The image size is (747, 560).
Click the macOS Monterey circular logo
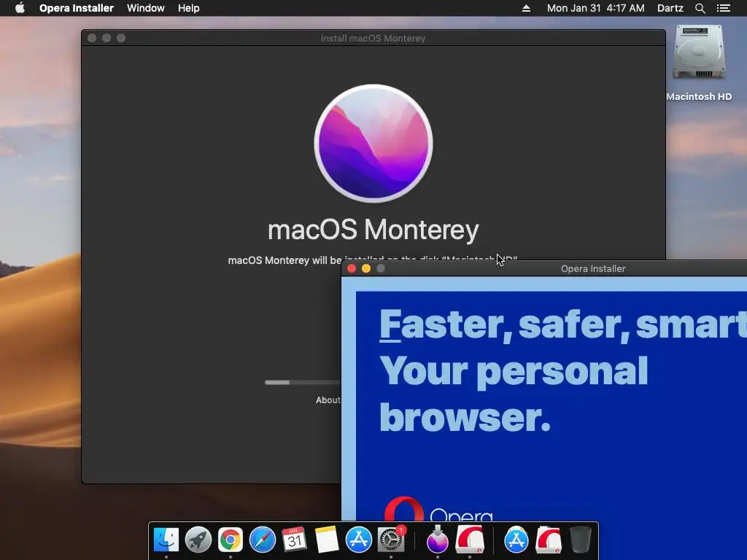click(x=373, y=144)
